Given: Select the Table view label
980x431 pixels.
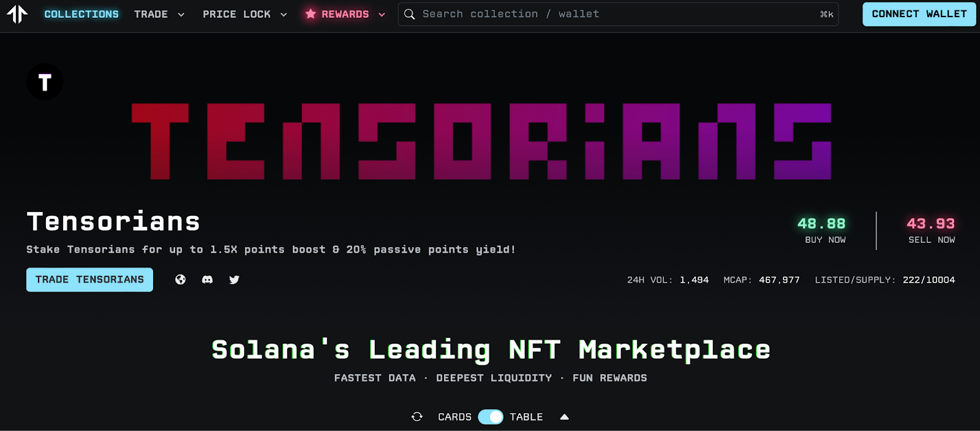Looking at the screenshot, I should click(x=526, y=417).
